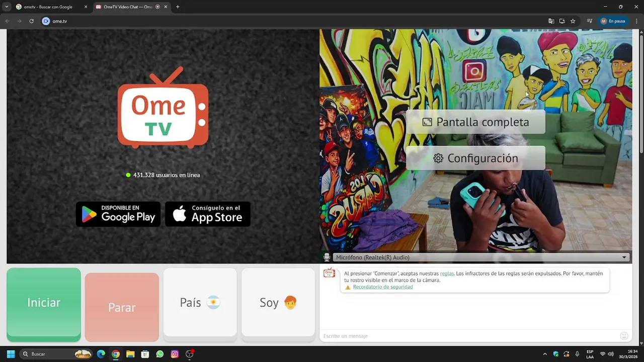Image resolution: width=644 pixels, height=362 pixels.
Task: Open Microsoft Edge from taskbar
Action: 101,354
